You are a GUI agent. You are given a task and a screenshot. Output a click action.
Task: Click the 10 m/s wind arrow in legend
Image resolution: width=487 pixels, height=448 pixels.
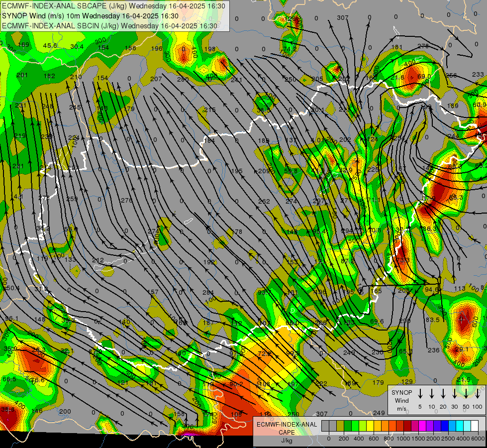coord(431,394)
